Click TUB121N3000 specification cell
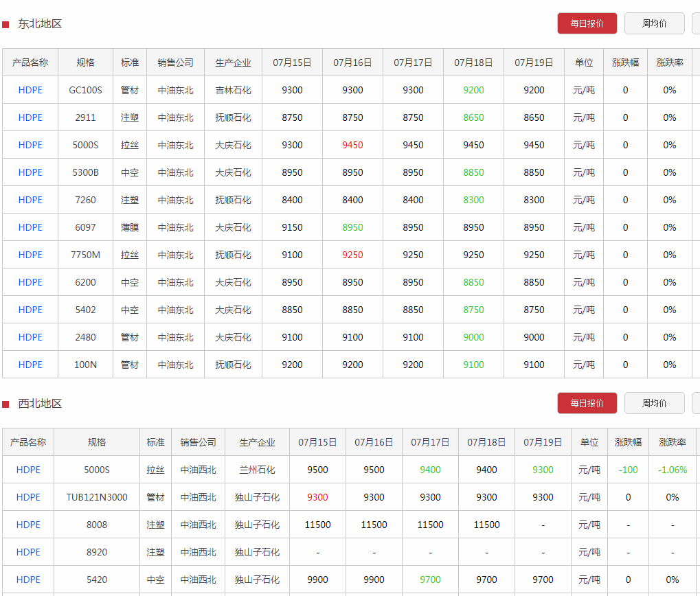This screenshot has height=596, width=700. coord(97,497)
